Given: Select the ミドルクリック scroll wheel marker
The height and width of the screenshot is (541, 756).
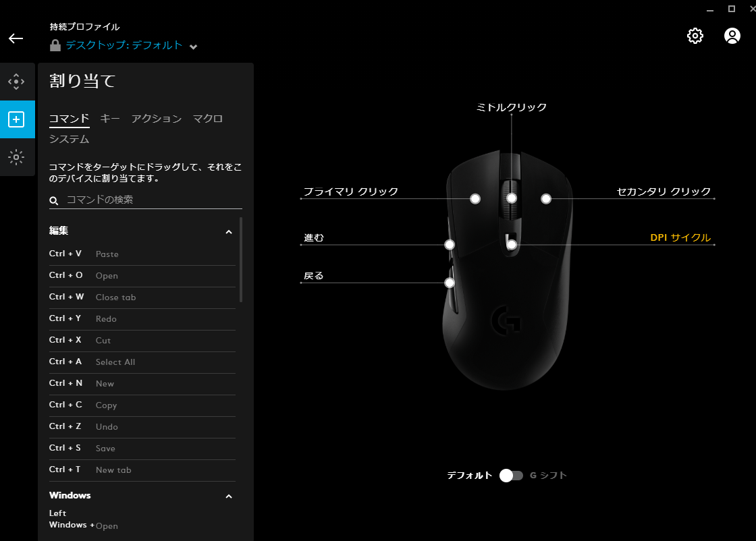Looking at the screenshot, I should tap(512, 198).
